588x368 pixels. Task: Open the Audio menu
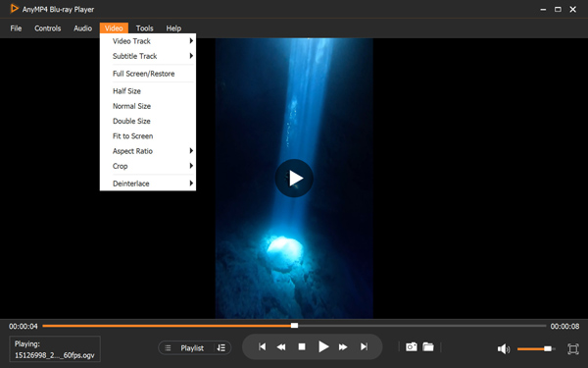pos(83,28)
